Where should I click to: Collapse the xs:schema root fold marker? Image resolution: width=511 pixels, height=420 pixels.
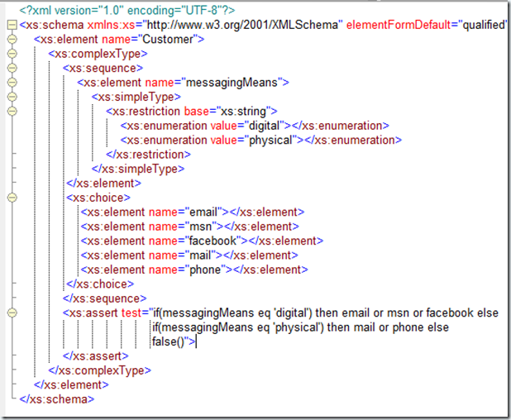pos(11,26)
